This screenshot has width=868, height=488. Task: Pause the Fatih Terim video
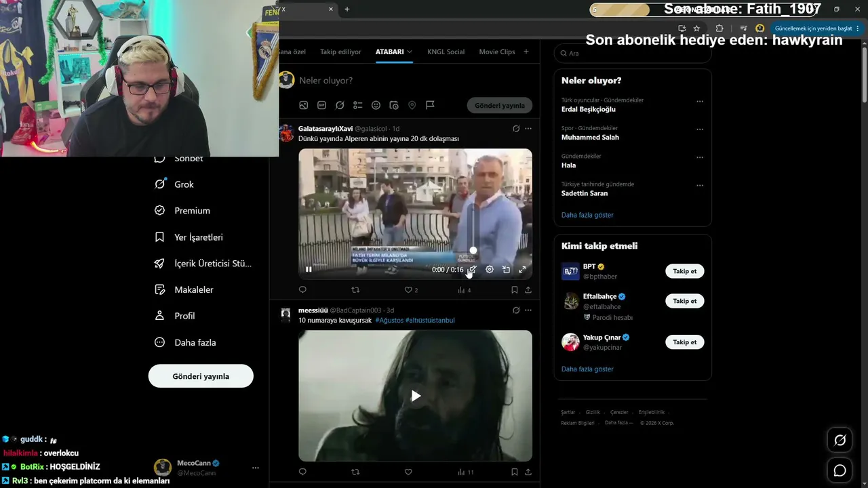point(309,269)
